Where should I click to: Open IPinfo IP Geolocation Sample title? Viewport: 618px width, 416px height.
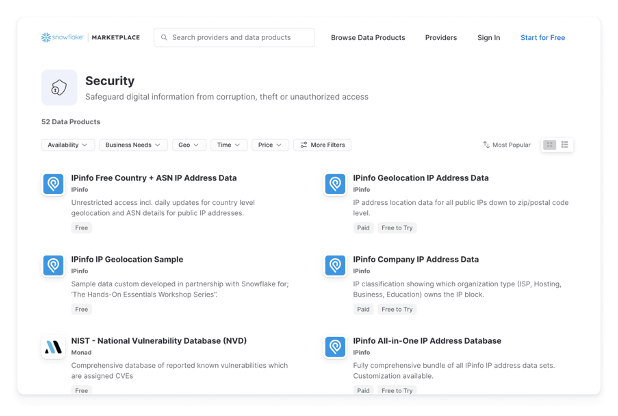pyautogui.click(x=127, y=259)
